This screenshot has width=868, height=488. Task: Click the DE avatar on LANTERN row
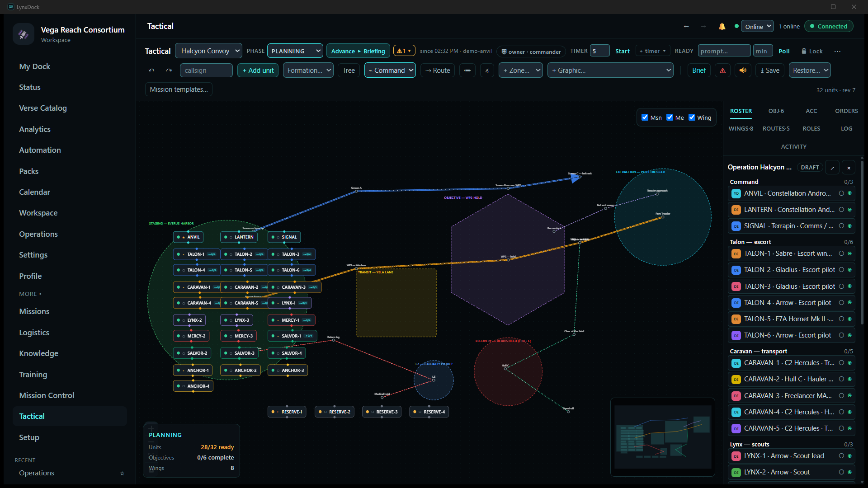tap(736, 210)
